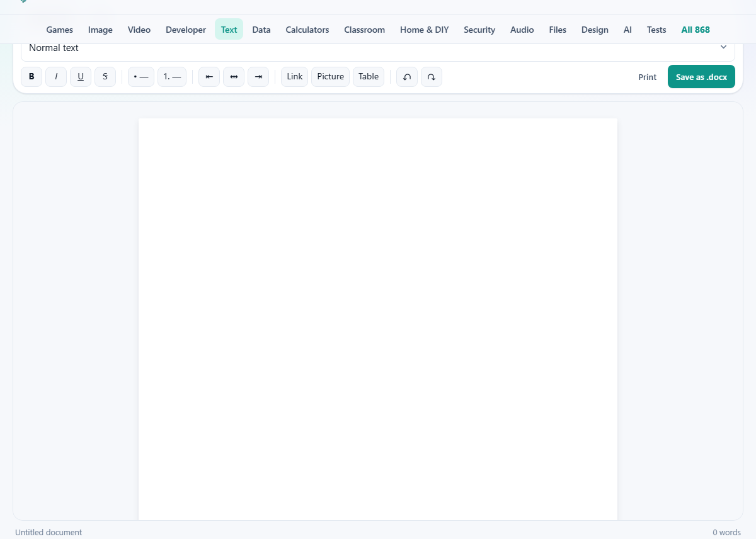The width and height of the screenshot is (756, 539).
Task: Align text to the right
Action: coord(258,77)
